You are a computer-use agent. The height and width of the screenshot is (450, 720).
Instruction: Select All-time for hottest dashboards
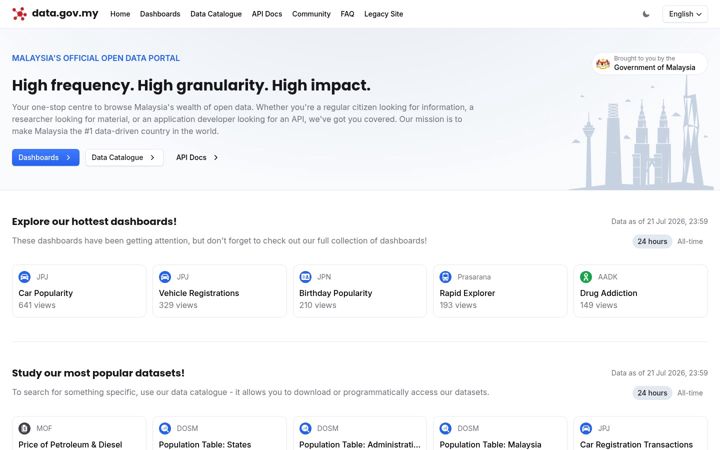(x=690, y=242)
